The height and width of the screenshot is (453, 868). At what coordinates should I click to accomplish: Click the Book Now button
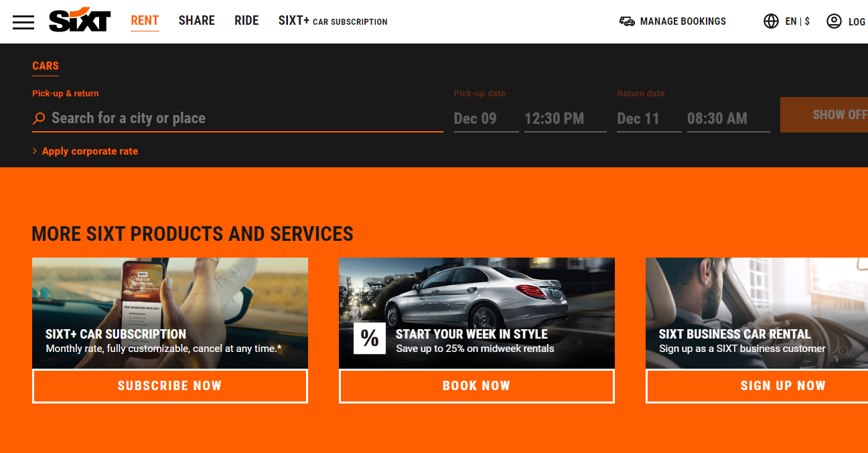click(x=477, y=386)
